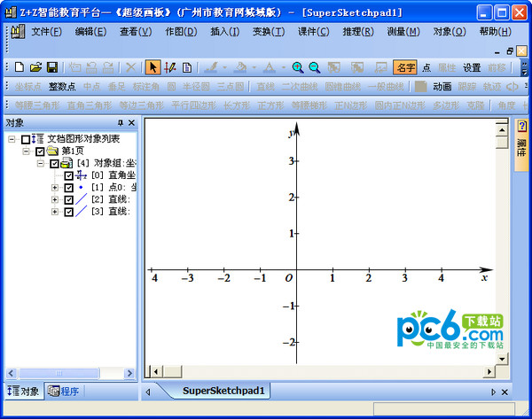Screen dimensions: 532x419
Task: Open a file with the folder icon
Action: [x=35, y=67]
